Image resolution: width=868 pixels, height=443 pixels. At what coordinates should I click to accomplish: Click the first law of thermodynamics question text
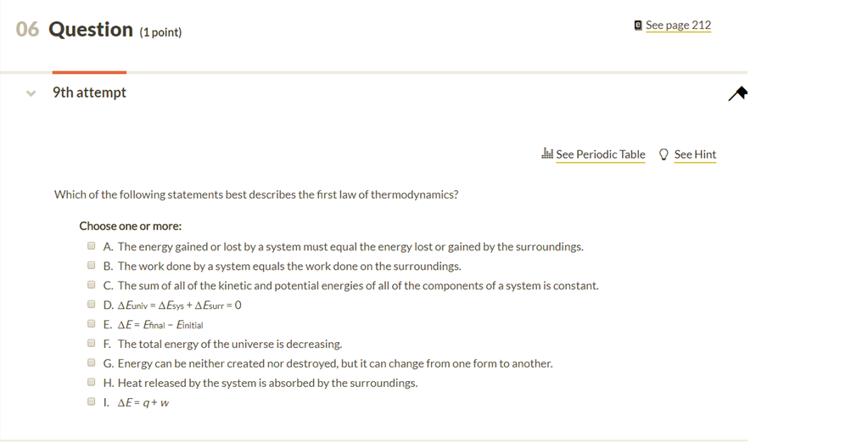tap(256, 195)
